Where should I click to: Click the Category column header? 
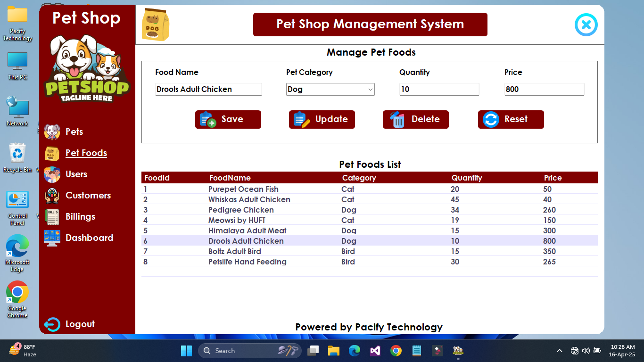click(359, 178)
